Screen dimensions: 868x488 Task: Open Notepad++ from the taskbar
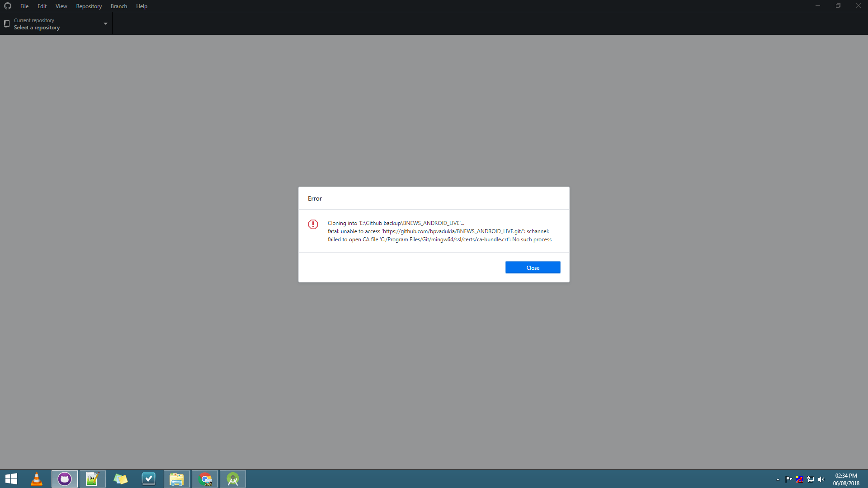[93, 479]
